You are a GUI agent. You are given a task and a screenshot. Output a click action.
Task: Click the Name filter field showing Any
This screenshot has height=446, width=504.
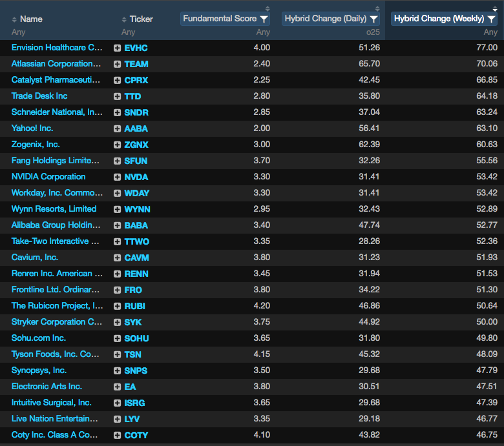18,32
